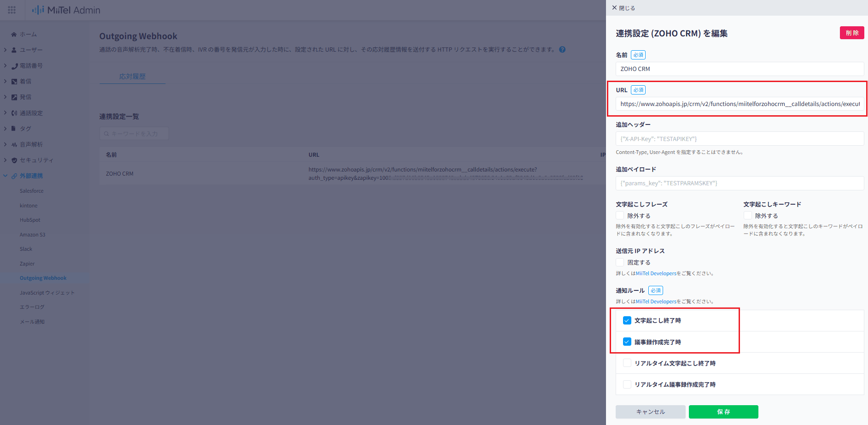Click the call settings icon beside 通話設定
The width and height of the screenshot is (868, 425).
14,113
